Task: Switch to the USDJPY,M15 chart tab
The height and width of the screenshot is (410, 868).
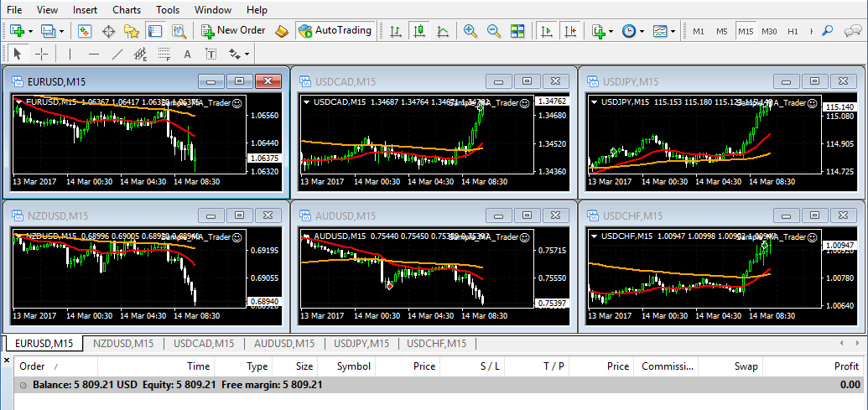Action: coord(362,344)
